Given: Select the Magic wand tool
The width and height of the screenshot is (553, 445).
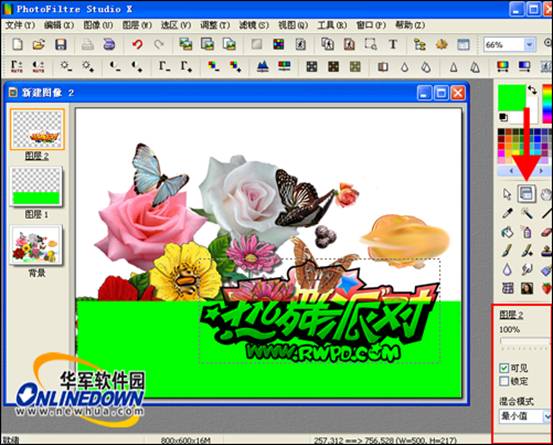Looking at the screenshot, I should click(x=527, y=213).
